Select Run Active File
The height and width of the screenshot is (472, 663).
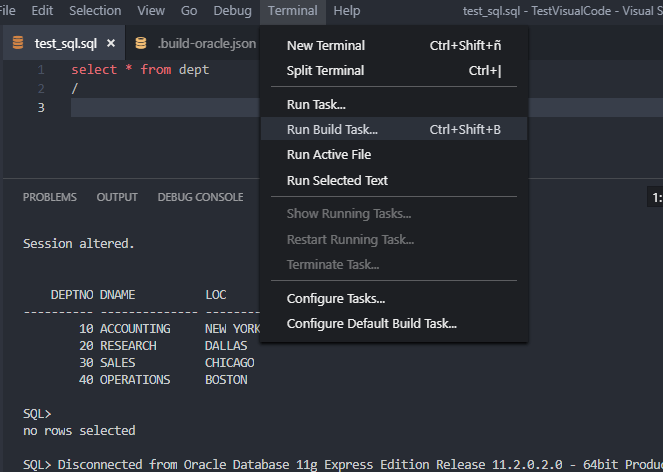[x=328, y=155]
